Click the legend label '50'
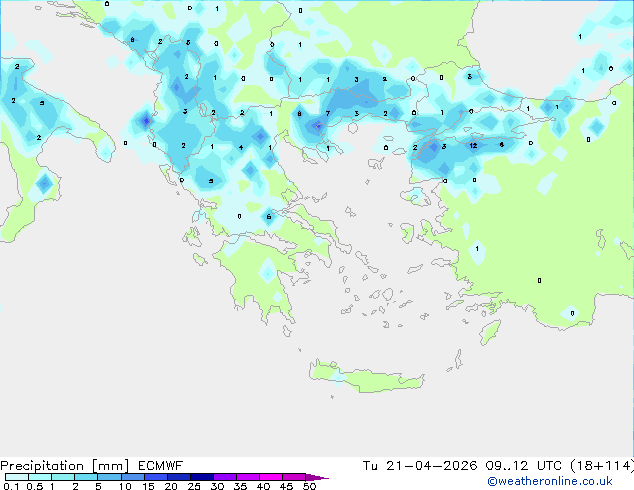 310,486
